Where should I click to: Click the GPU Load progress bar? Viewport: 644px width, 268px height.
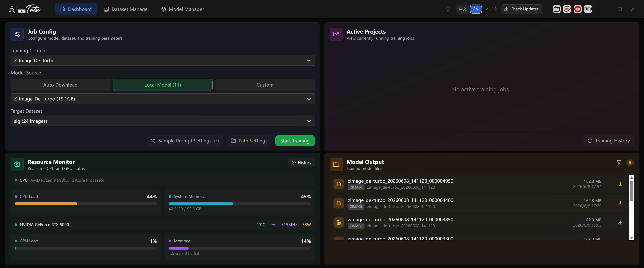86,248
